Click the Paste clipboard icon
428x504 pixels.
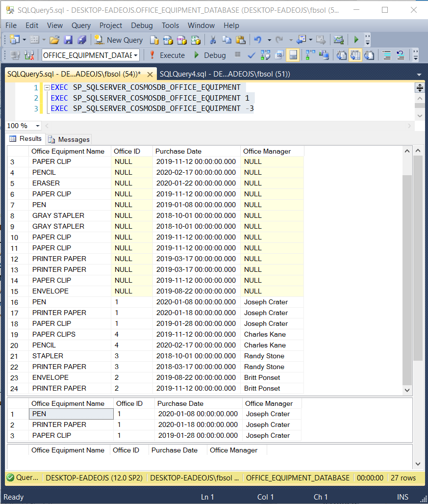(x=240, y=40)
